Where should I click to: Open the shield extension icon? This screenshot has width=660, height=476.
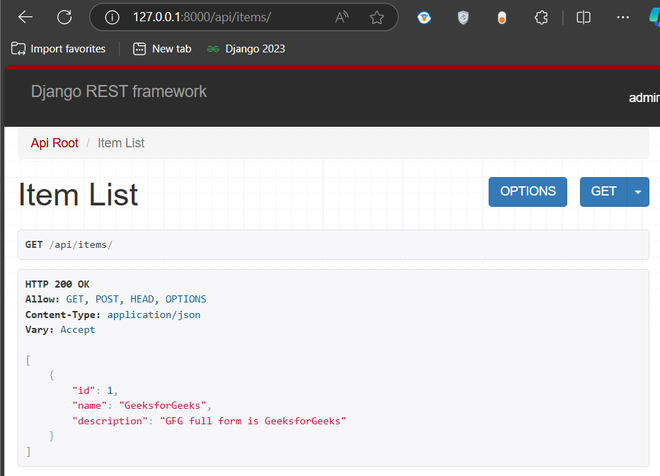pyautogui.click(x=463, y=18)
